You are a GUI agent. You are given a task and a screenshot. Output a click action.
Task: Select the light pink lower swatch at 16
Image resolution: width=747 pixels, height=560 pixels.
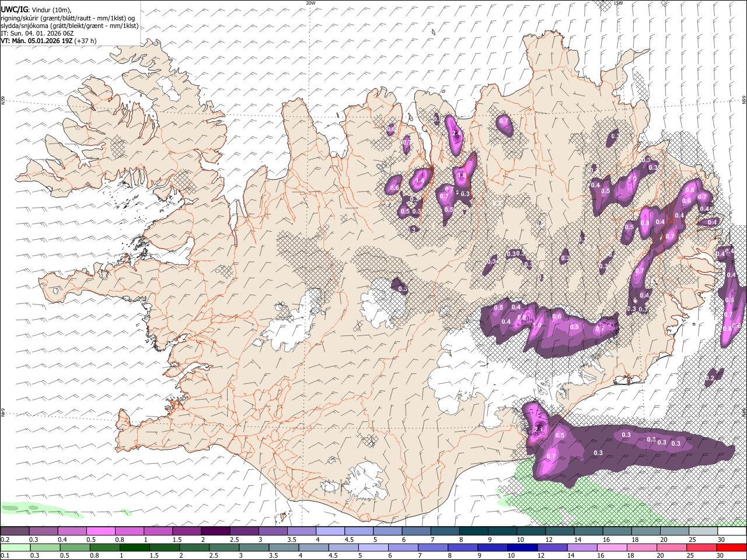[612, 547]
